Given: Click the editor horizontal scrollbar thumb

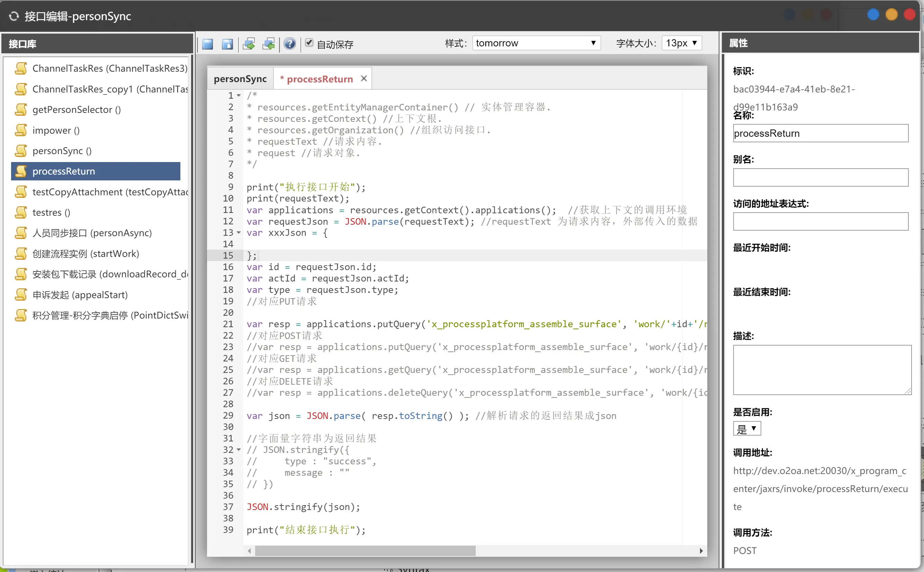Looking at the screenshot, I should coord(365,551).
